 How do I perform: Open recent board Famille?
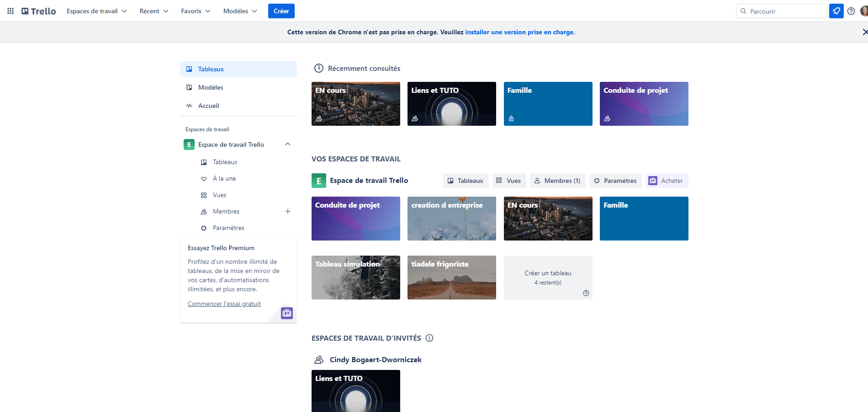pos(548,104)
